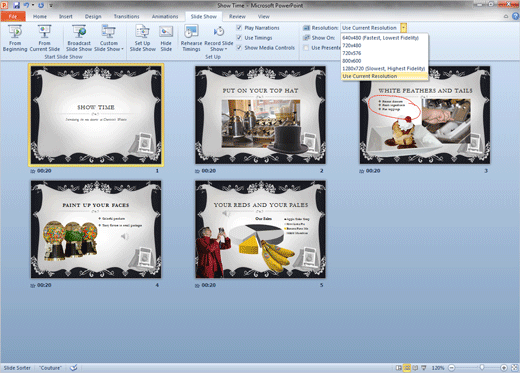Image resolution: width=520 pixels, height=373 pixels.
Task: Save presentation from Quick Access Toolbar
Action: 16,5
